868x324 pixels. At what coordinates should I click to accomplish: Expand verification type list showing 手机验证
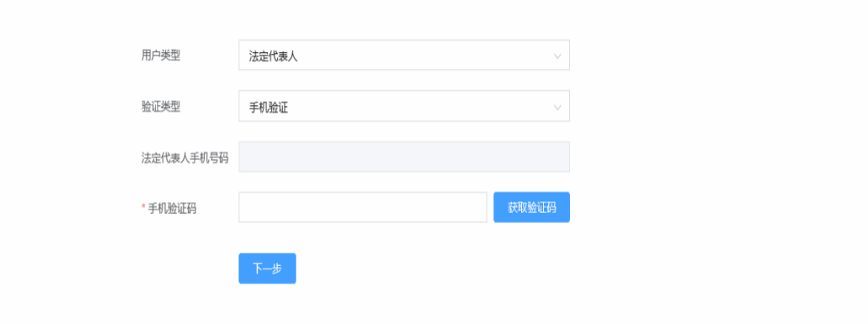pyautogui.click(x=404, y=106)
